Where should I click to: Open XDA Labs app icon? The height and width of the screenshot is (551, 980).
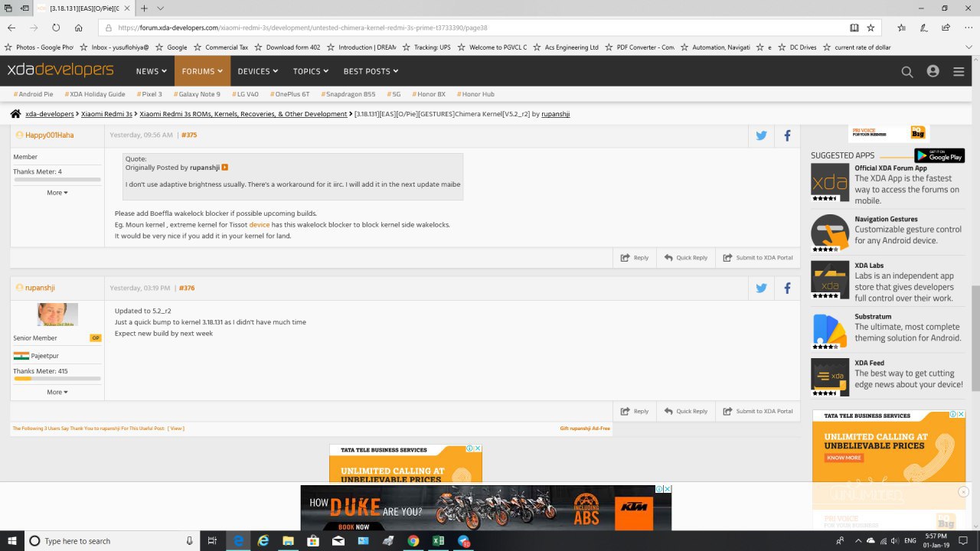[x=830, y=279]
